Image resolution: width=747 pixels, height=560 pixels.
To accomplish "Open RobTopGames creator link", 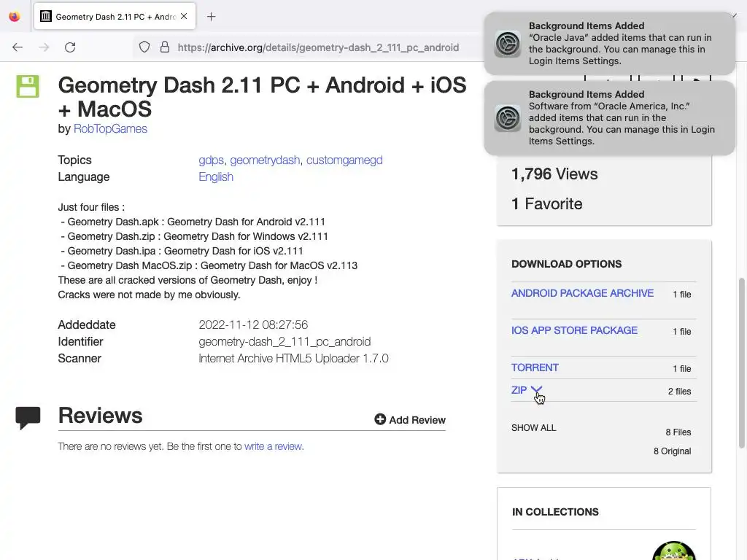I will [x=110, y=128].
